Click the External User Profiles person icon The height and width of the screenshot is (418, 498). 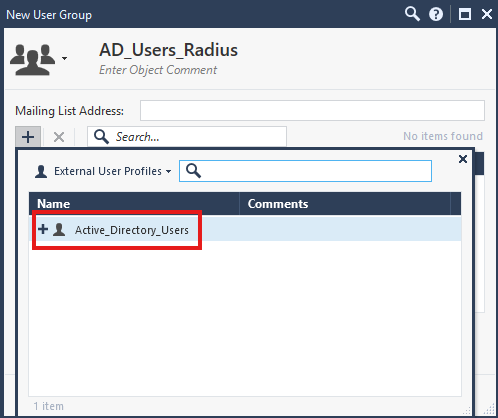pos(41,171)
